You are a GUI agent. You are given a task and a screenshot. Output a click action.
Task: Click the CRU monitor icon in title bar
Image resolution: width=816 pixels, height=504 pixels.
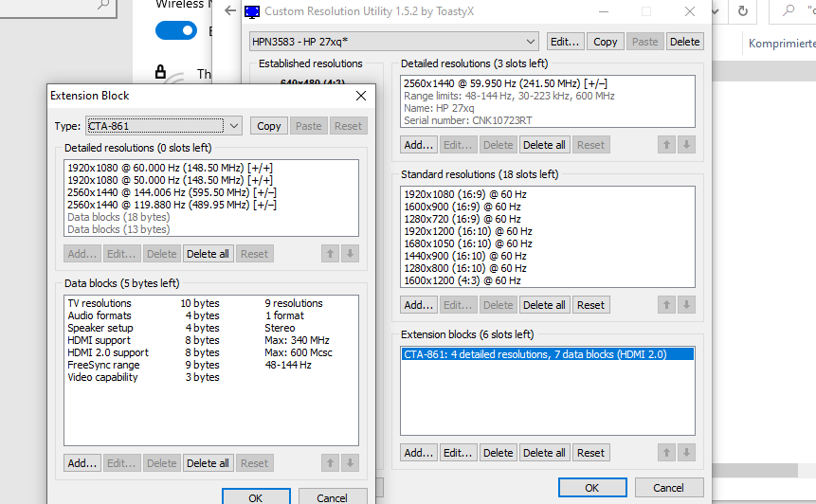[252, 11]
